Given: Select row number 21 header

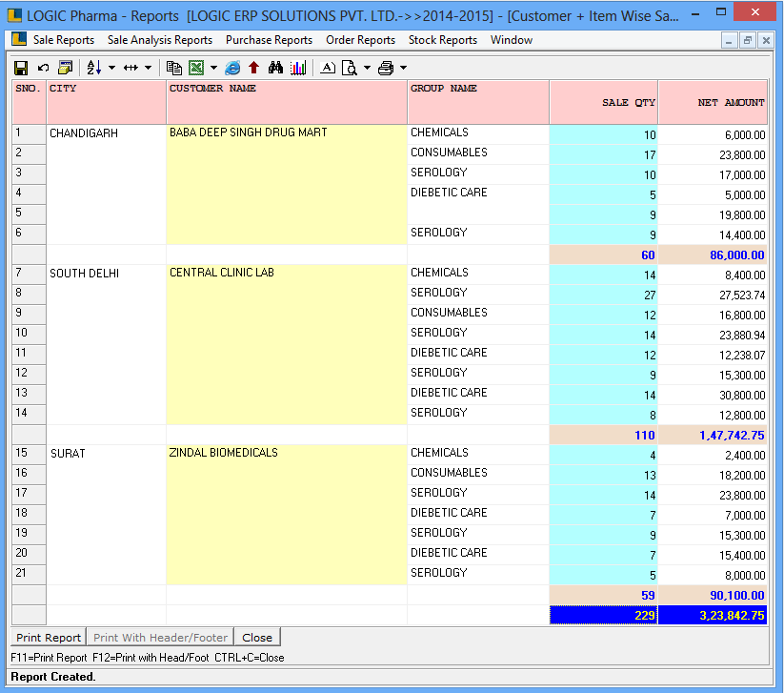Looking at the screenshot, I should (29, 575).
